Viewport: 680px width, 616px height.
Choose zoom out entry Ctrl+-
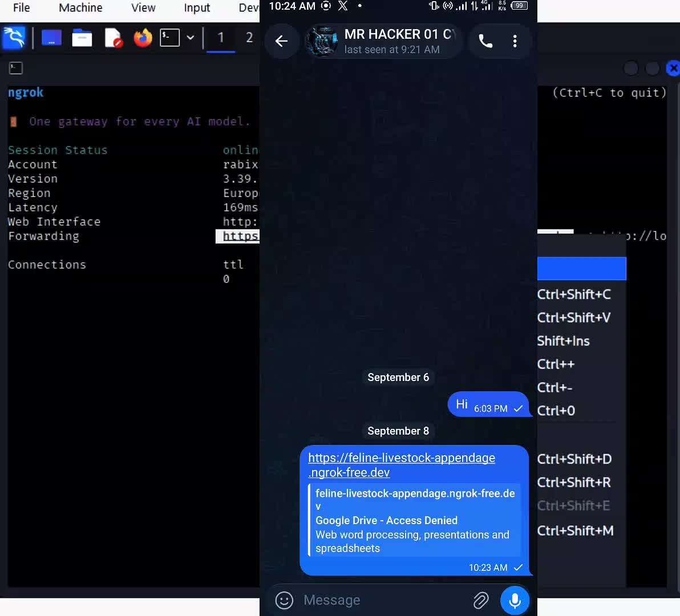554,387
